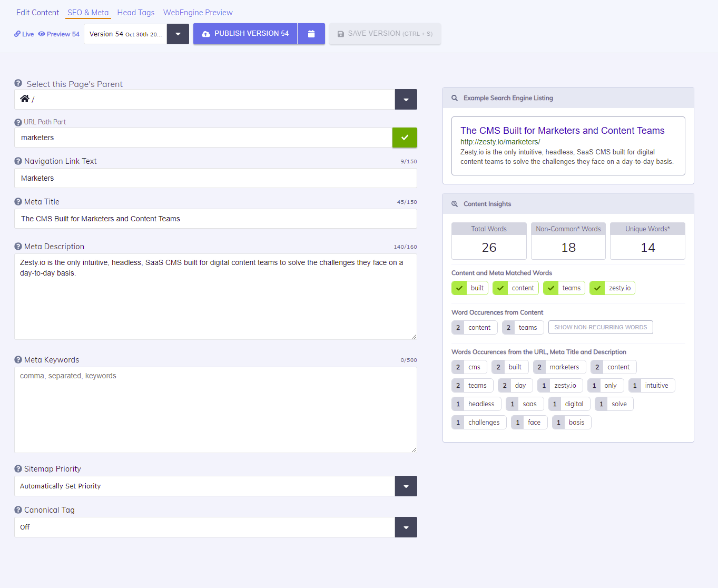Click the 'face' word occurrence chip
This screenshot has width=718, height=588.
[x=529, y=423]
